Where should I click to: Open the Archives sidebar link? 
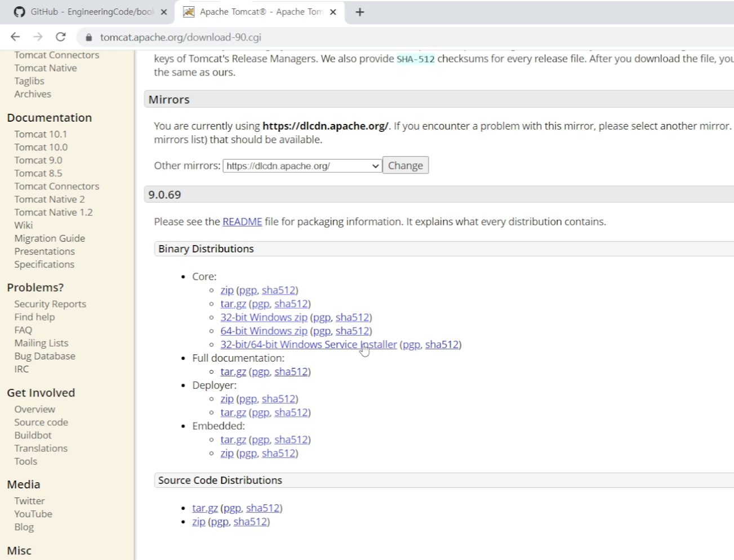pyautogui.click(x=33, y=94)
